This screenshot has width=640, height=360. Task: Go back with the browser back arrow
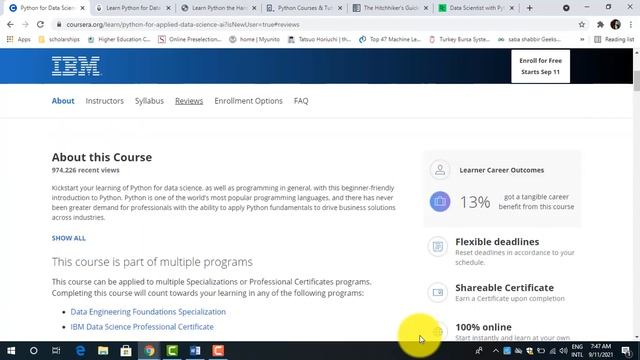tap(10, 24)
